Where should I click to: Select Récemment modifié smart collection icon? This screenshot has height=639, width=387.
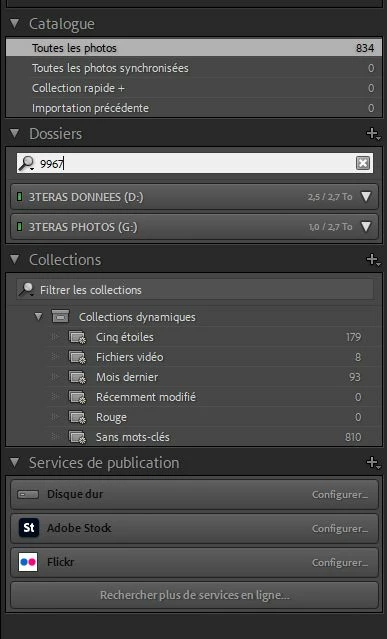(x=77, y=397)
